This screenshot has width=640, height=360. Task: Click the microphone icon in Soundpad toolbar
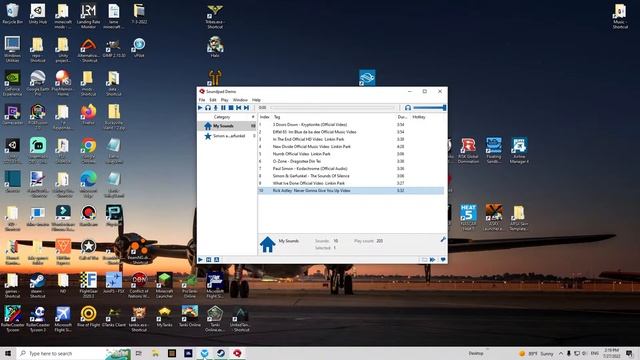[x=216, y=108]
